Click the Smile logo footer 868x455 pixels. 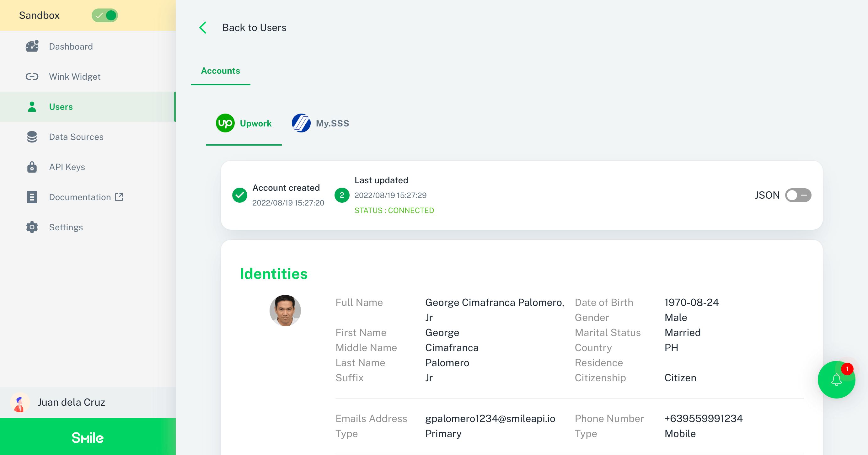[x=88, y=437]
